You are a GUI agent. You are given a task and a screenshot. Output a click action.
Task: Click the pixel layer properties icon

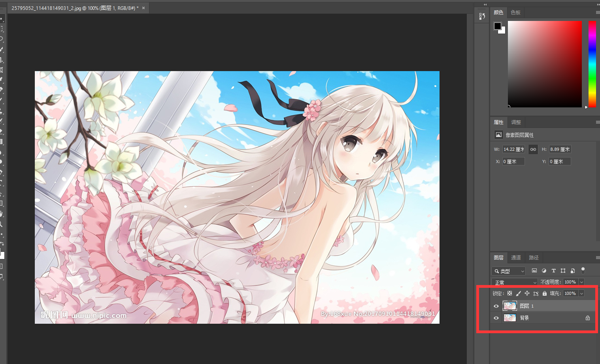click(499, 135)
